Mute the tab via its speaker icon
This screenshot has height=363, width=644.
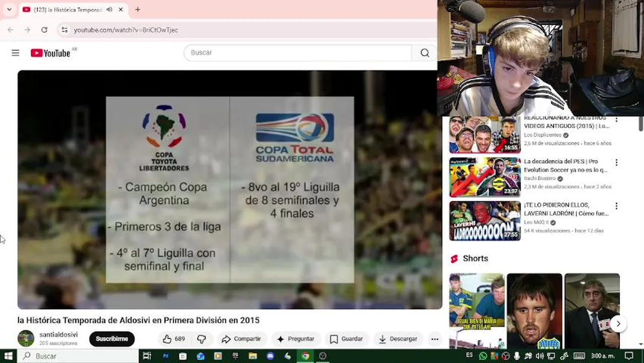click(109, 10)
